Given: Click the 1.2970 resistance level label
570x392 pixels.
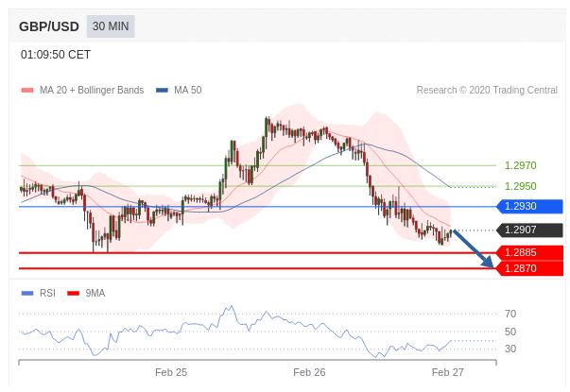Looking at the screenshot, I should pyautogui.click(x=520, y=165).
